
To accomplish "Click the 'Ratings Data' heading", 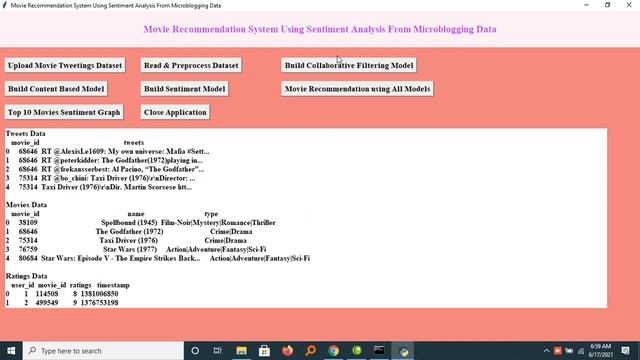I will point(27,276).
